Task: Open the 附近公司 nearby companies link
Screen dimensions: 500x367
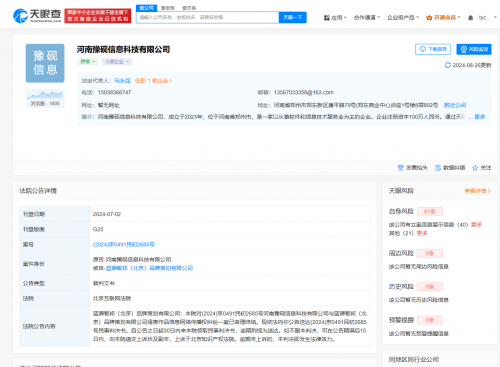Action: tap(455, 105)
